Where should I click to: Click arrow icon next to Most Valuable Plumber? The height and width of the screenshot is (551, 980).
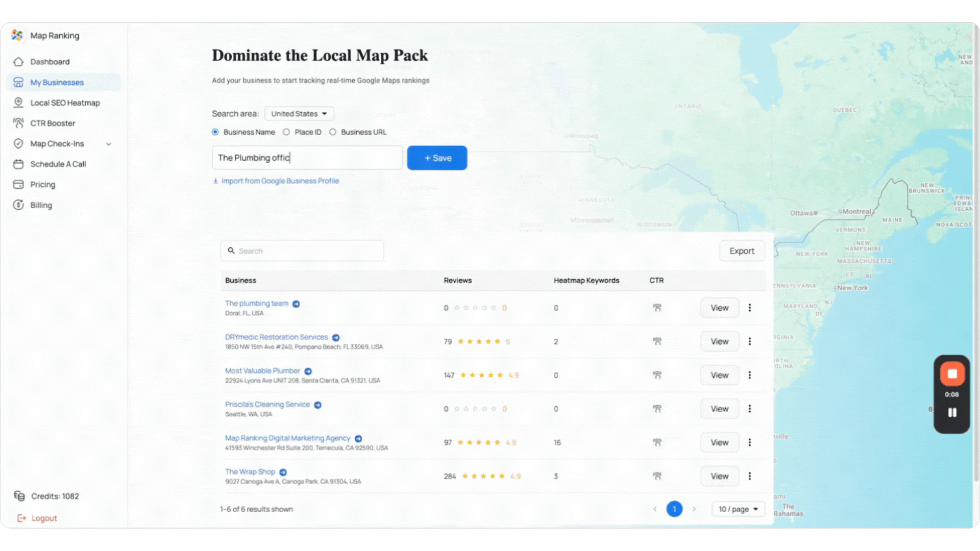[308, 371]
